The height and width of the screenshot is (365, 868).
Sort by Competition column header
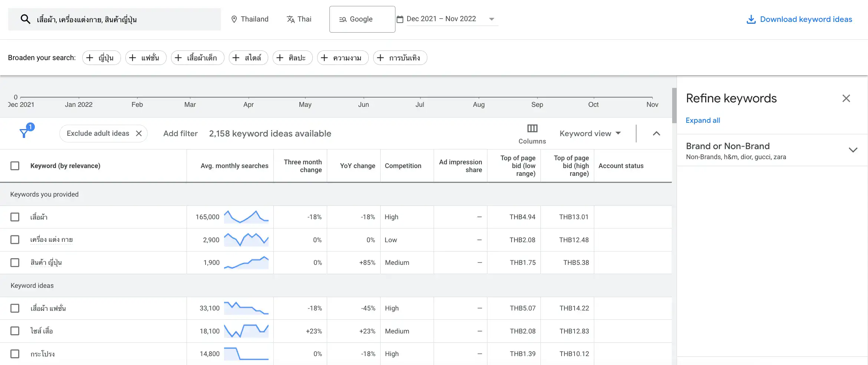(403, 166)
